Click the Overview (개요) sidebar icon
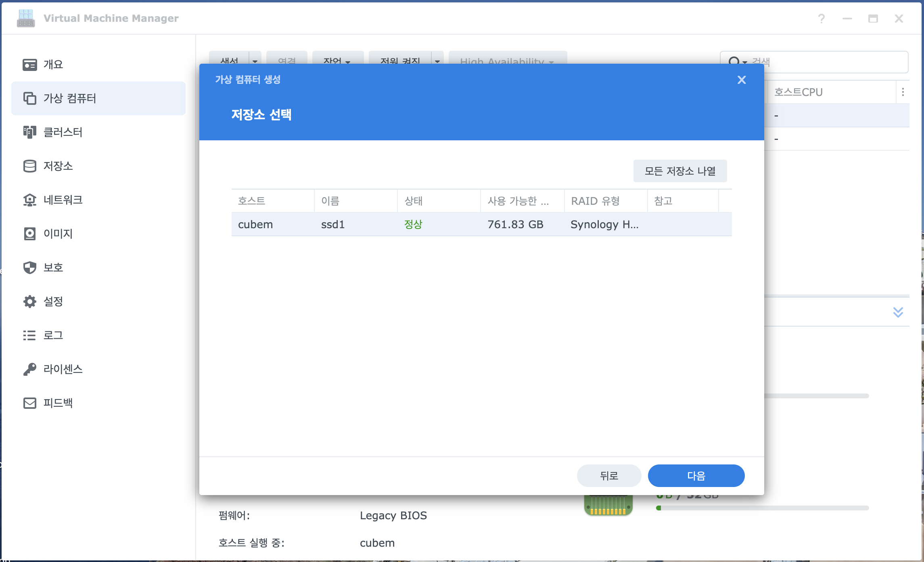Viewport: 924px width, 562px height. (x=30, y=65)
